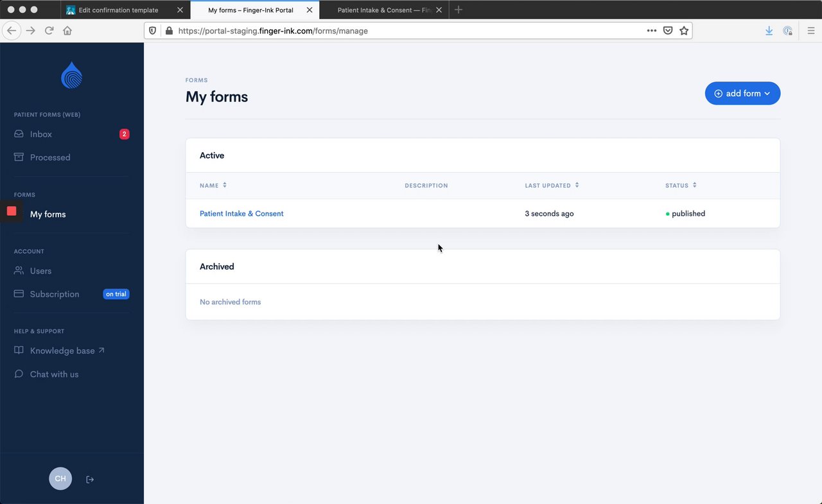Sort active forms by Name
This screenshot has width=822, height=504.
pos(213,186)
